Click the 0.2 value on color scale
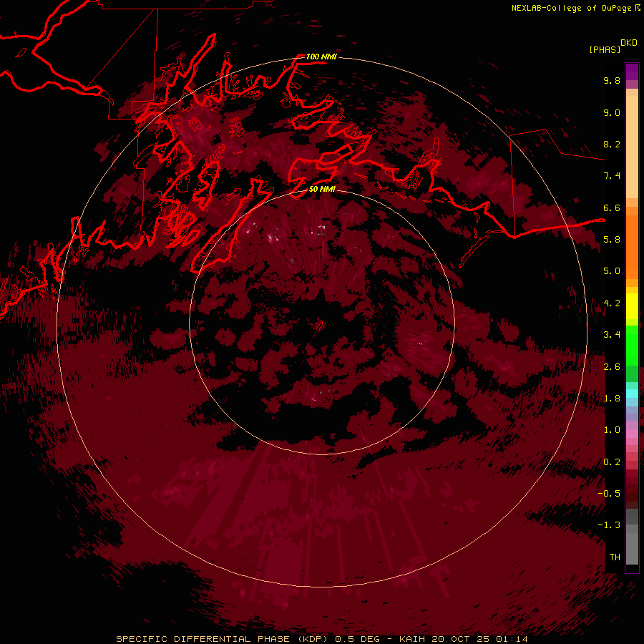The height and width of the screenshot is (644, 644). (612, 462)
